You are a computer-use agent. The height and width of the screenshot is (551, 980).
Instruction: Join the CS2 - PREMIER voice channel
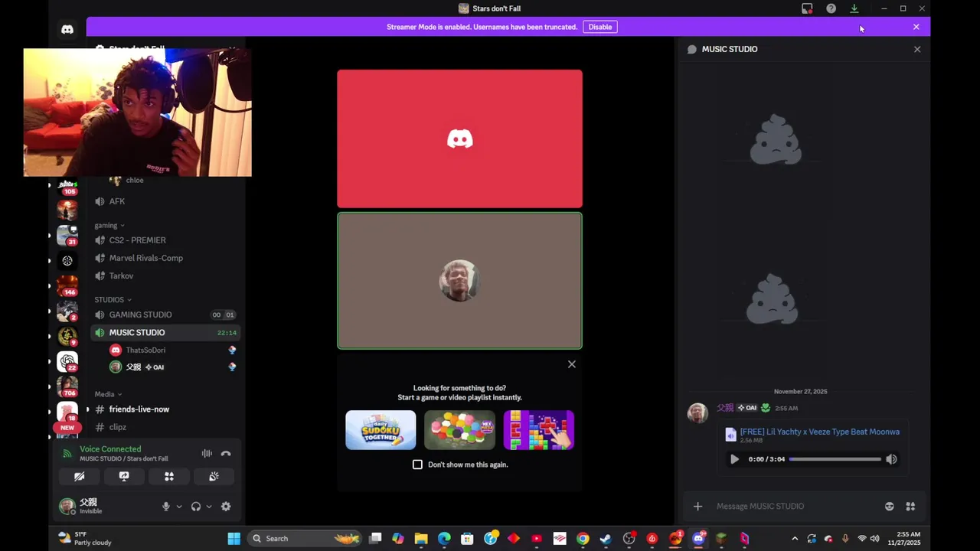(x=165, y=240)
